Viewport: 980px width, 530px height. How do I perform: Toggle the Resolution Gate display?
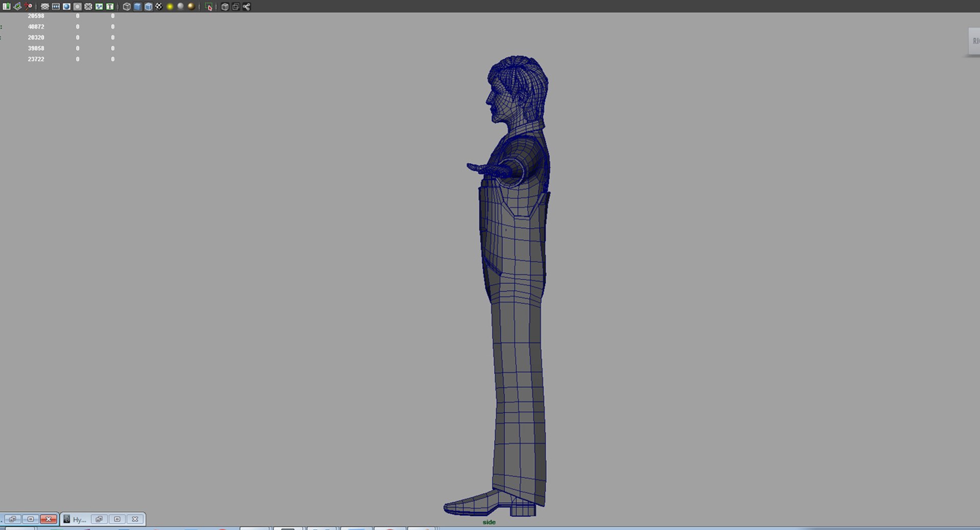click(x=66, y=7)
